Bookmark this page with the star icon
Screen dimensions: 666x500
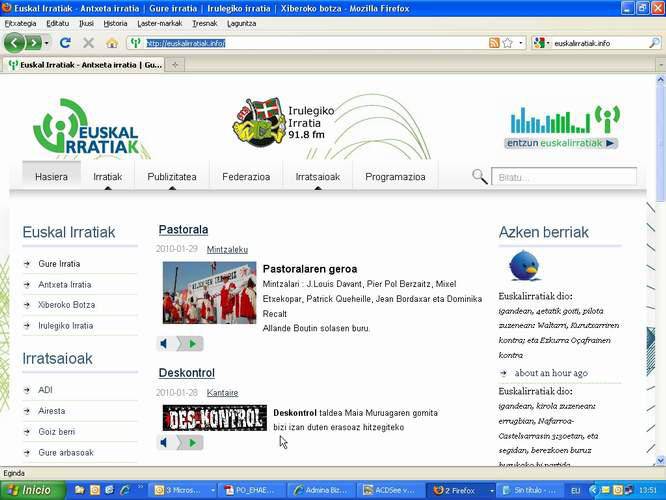(x=507, y=43)
